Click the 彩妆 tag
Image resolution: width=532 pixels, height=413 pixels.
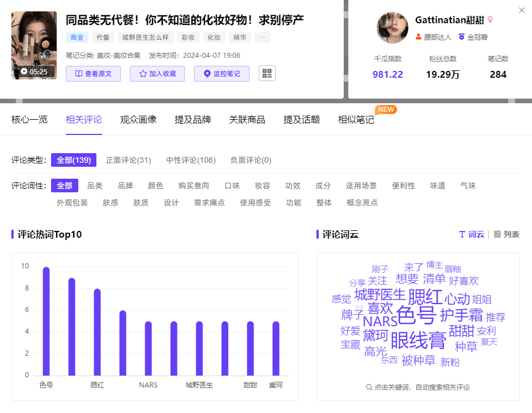pyautogui.click(x=188, y=37)
